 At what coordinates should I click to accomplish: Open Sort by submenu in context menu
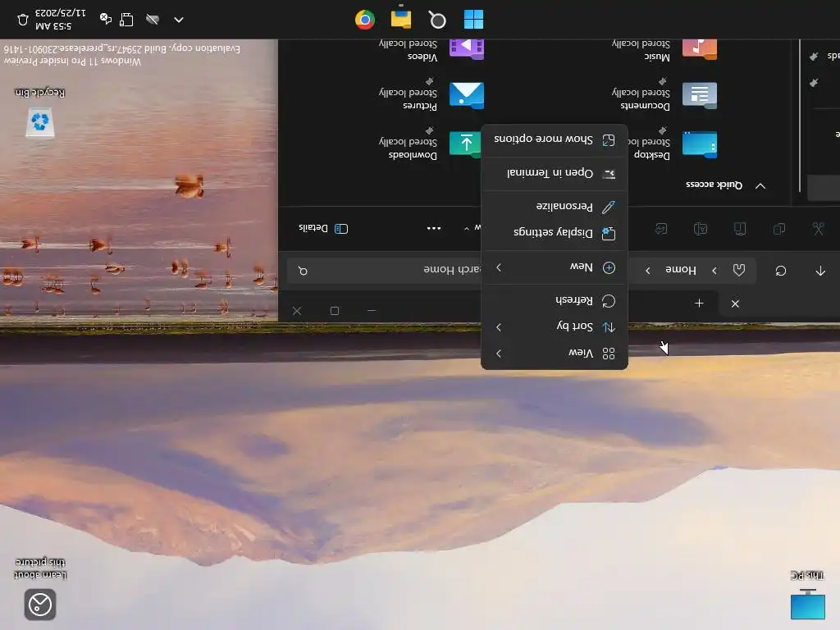555,326
